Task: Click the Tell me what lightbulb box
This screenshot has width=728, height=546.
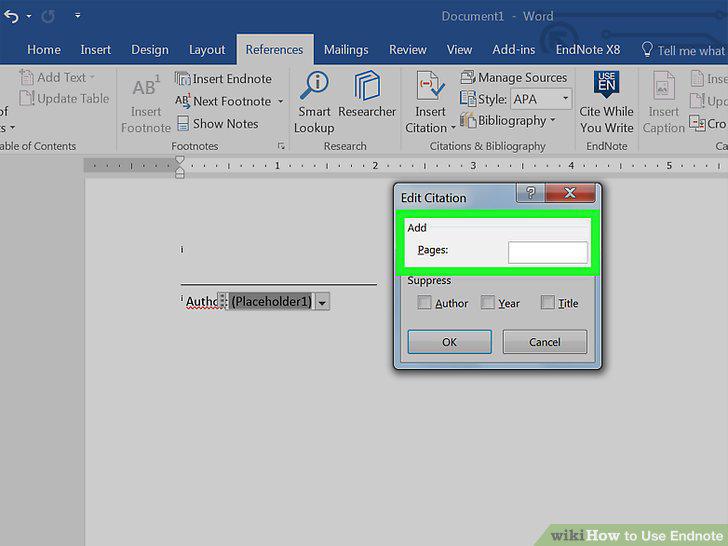Action: [x=682, y=50]
